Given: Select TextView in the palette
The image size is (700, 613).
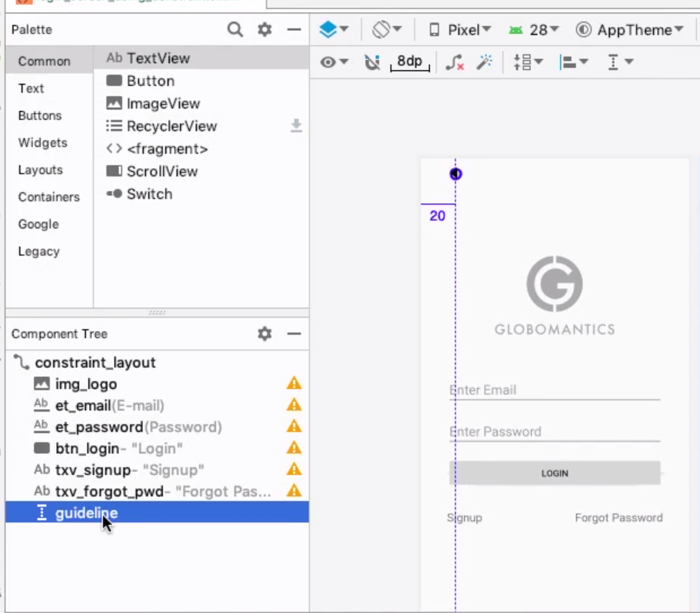Looking at the screenshot, I should tap(201, 58).
